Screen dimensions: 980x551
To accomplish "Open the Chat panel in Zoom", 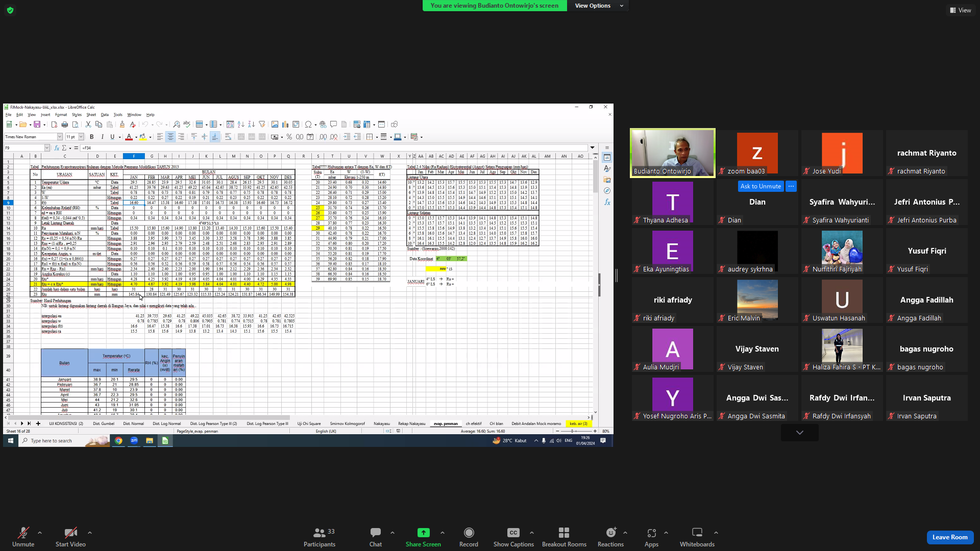I will pos(376,537).
